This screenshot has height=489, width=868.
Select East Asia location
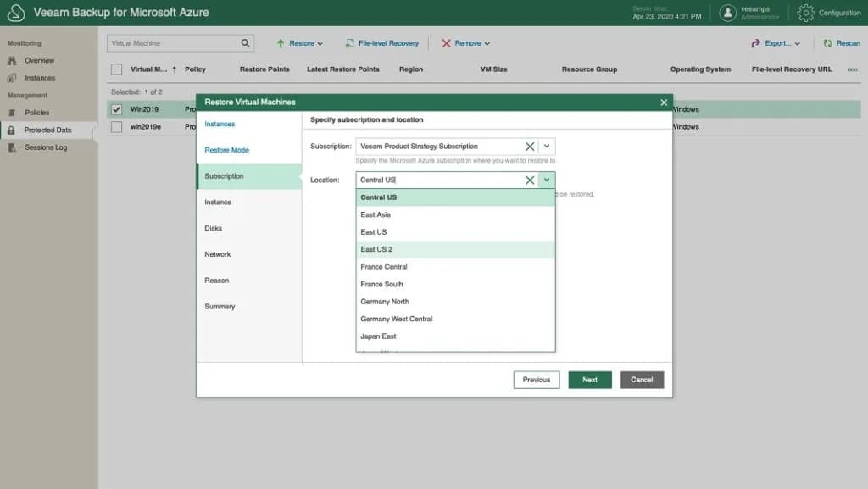pos(455,214)
